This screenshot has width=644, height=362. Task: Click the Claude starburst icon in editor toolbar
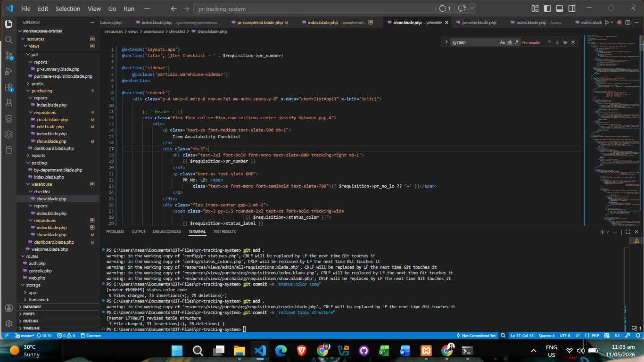point(619,22)
